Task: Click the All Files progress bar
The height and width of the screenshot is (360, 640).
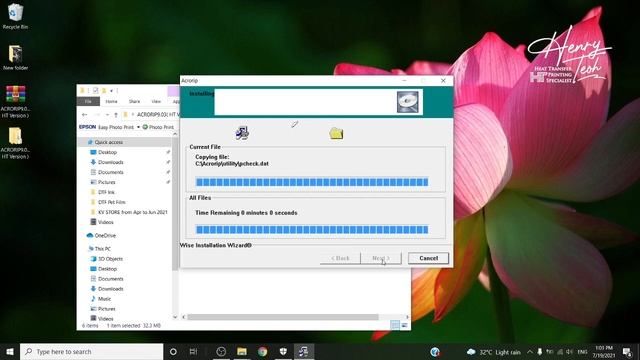Action: click(312, 229)
